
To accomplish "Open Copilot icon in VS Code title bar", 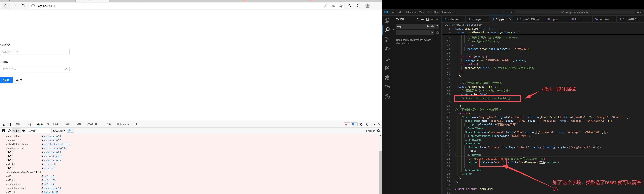I will coord(639,12).
